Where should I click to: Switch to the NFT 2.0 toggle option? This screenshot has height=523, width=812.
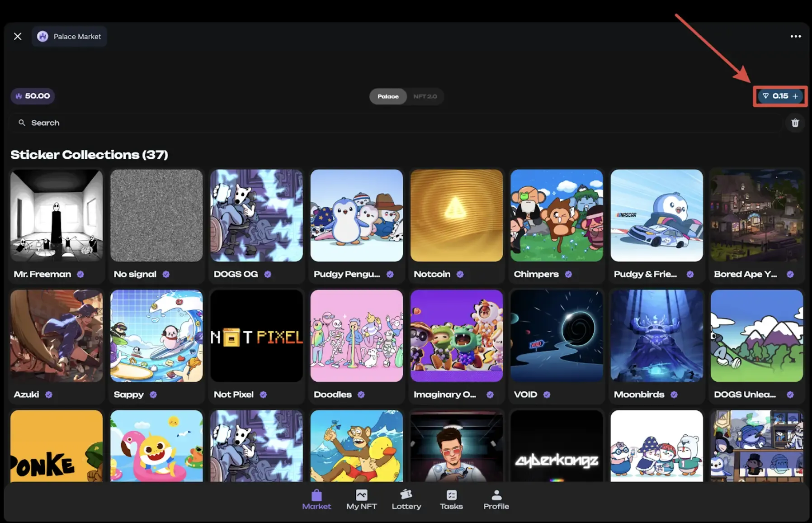pyautogui.click(x=425, y=96)
